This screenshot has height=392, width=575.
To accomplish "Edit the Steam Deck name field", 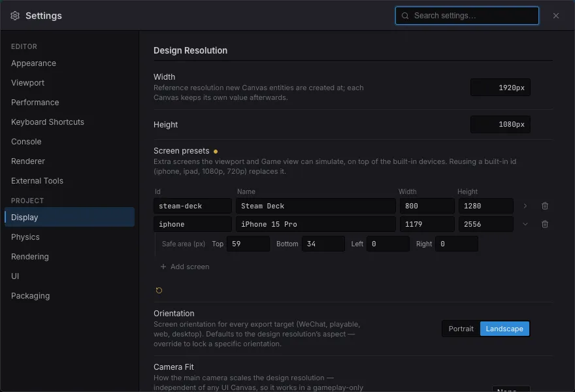I will point(316,206).
